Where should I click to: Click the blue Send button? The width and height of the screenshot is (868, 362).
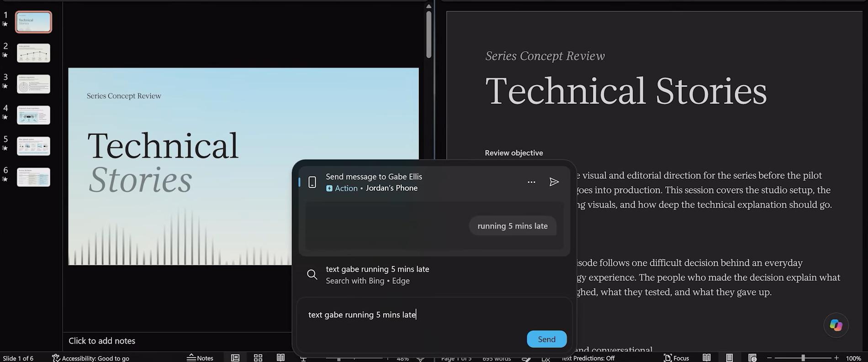pyautogui.click(x=546, y=339)
